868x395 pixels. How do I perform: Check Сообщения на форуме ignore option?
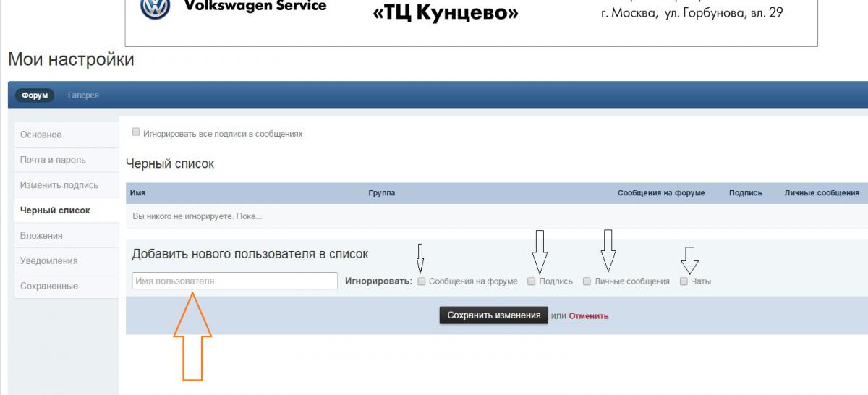tap(422, 281)
